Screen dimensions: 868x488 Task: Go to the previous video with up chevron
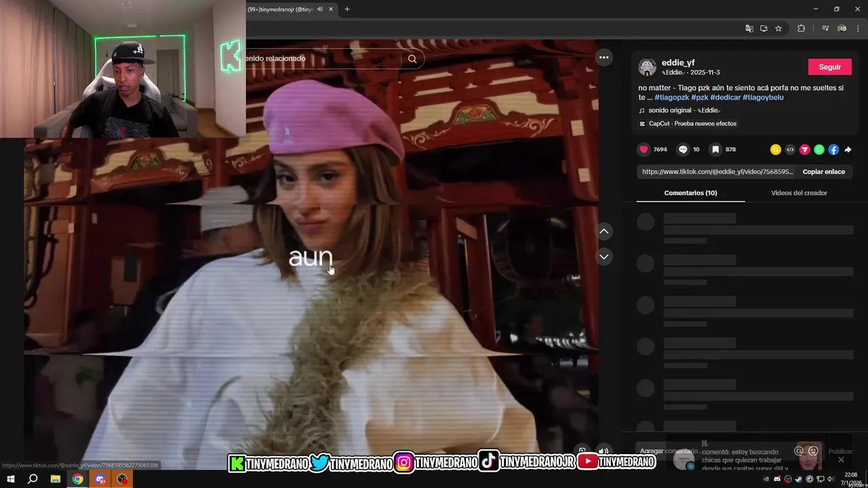tap(604, 232)
